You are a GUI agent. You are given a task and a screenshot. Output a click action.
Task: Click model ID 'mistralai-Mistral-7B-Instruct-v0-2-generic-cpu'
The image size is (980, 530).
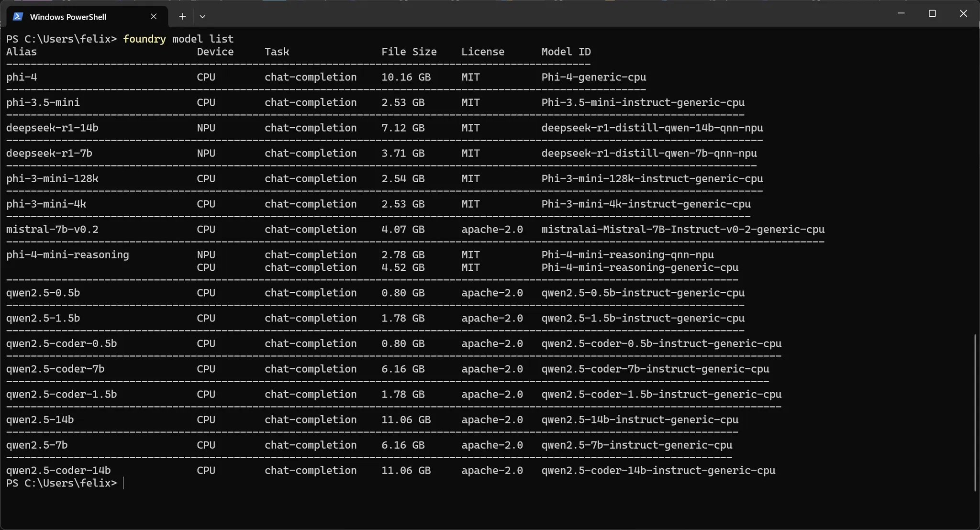(683, 229)
